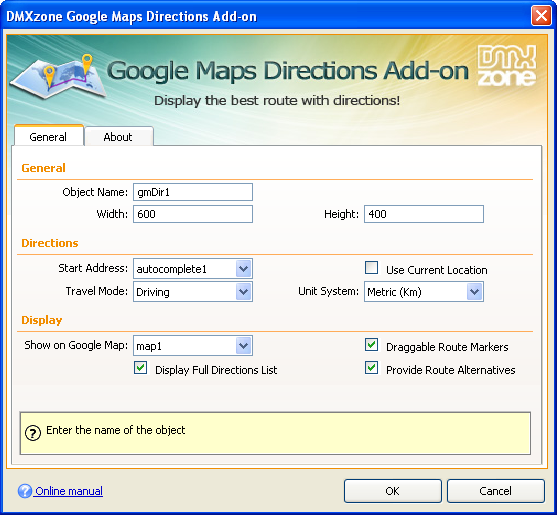Disable Provide Route Alternatives option
This screenshot has width=557, height=515.
372,368
